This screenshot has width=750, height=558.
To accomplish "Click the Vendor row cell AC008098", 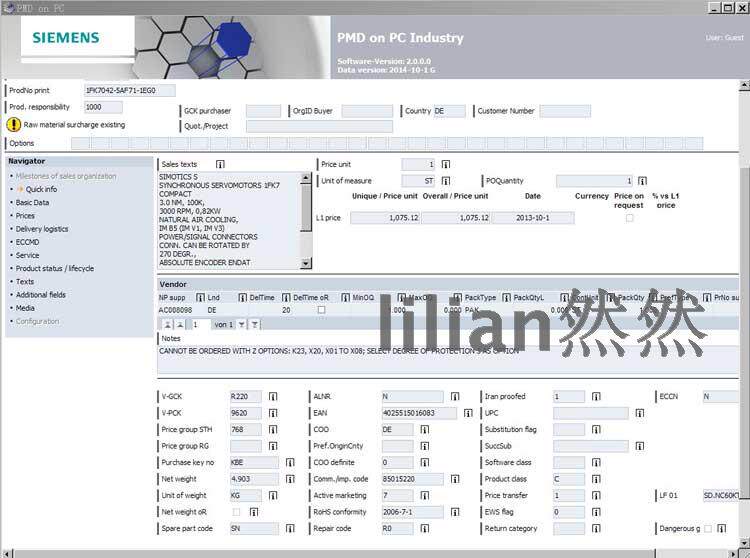I will 176,310.
